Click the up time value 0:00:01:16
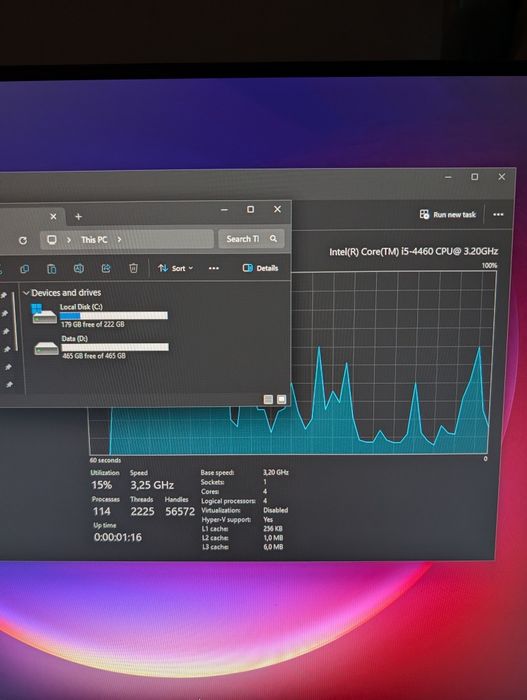 pos(118,537)
